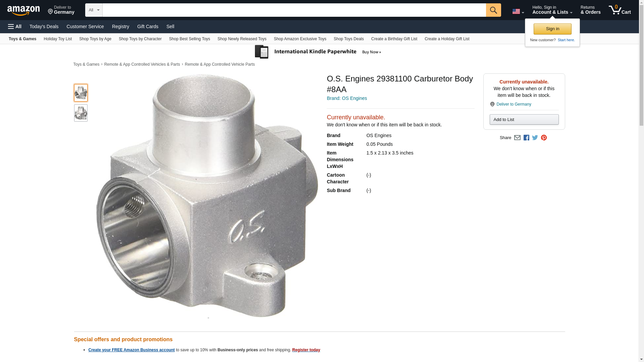Image resolution: width=644 pixels, height=362 pixels.
Task: Open Brand: OS Engines link
Action: 347,98
